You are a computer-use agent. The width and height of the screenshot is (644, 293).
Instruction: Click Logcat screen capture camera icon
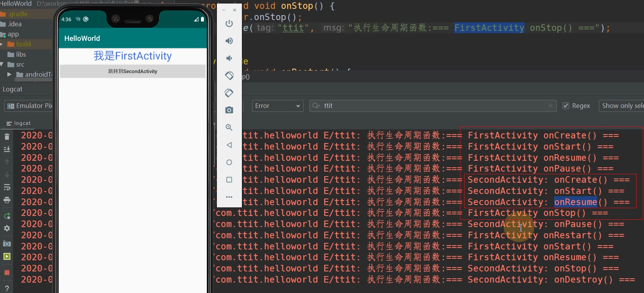7,244
